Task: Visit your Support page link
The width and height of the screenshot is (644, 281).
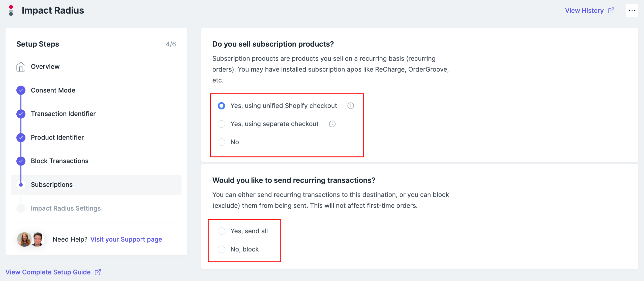Action: click(x=126, y=239)
